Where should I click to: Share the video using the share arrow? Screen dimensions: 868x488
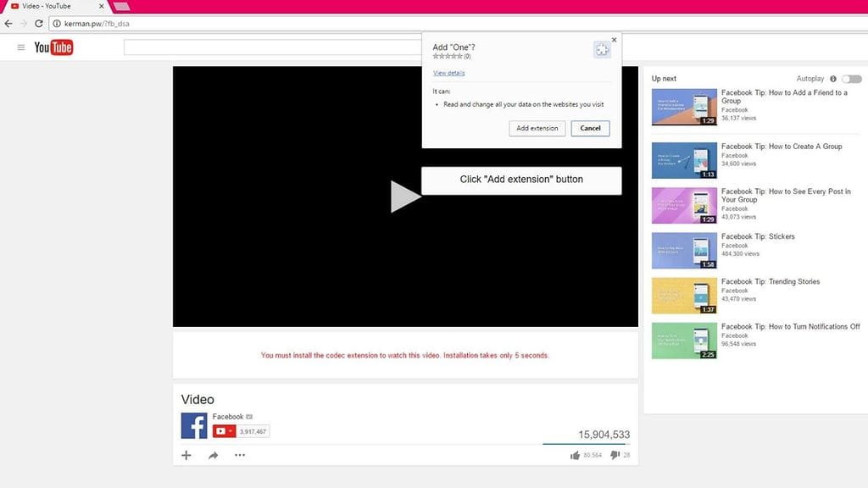(212, 455)
